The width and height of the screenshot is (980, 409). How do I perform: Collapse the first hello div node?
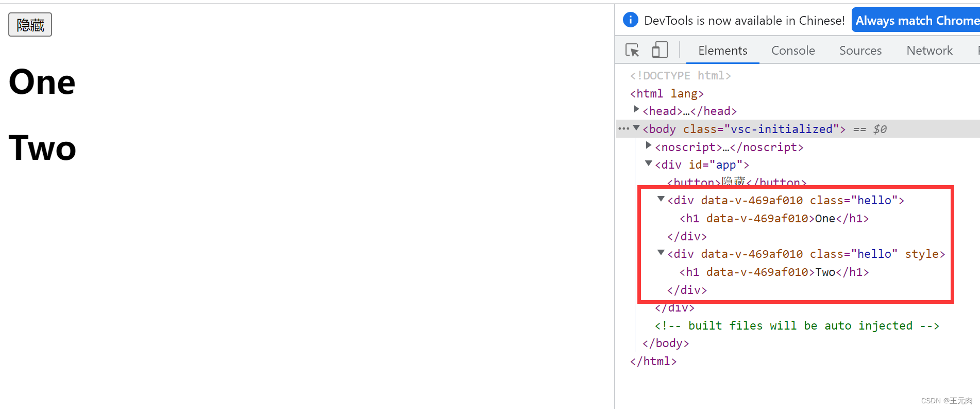[661, 199]
